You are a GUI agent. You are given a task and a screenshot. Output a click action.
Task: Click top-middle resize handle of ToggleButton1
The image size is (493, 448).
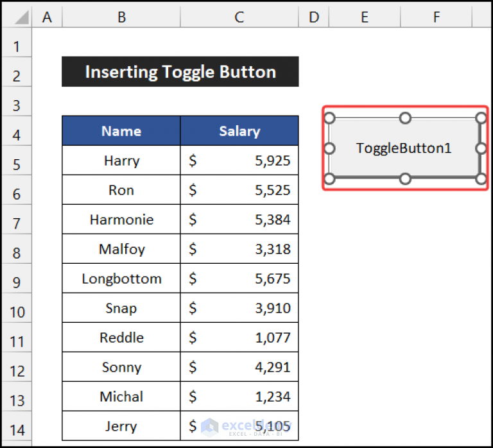405,118
